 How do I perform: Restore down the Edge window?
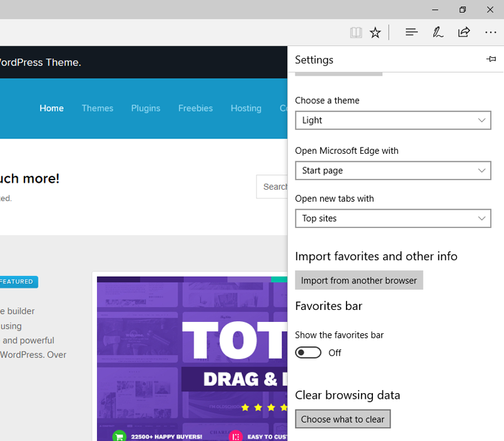pos(462,9)
